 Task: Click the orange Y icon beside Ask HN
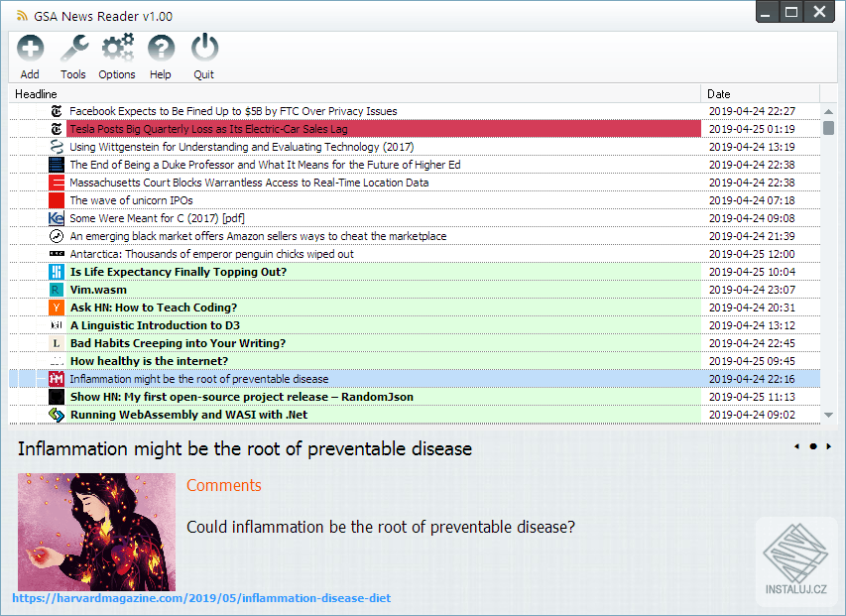coord(57,308)
